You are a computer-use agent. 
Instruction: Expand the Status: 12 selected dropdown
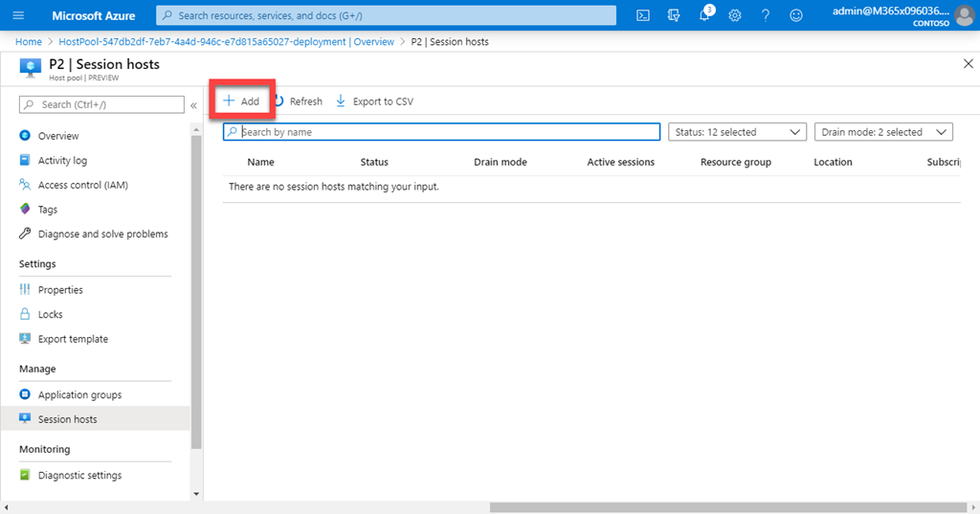[x=736, y=132]
